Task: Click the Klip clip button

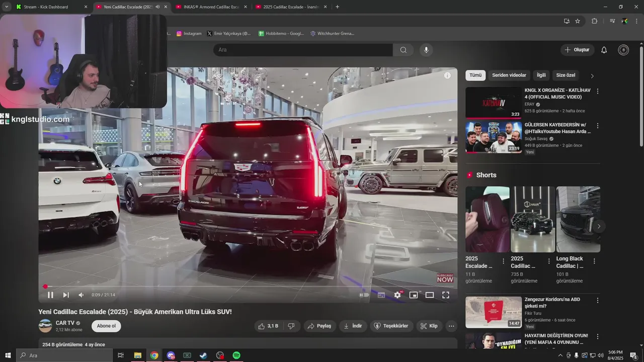Action: point(429,326)
